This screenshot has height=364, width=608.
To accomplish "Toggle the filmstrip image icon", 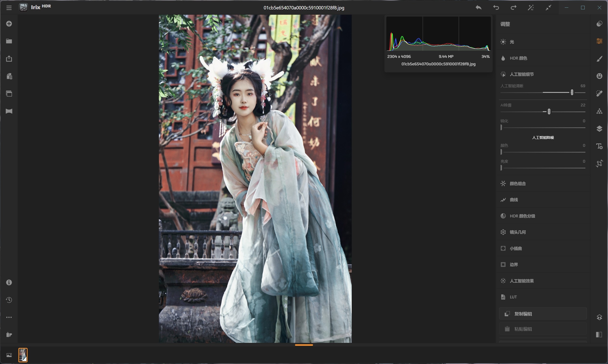I will (x=9, y=355).
